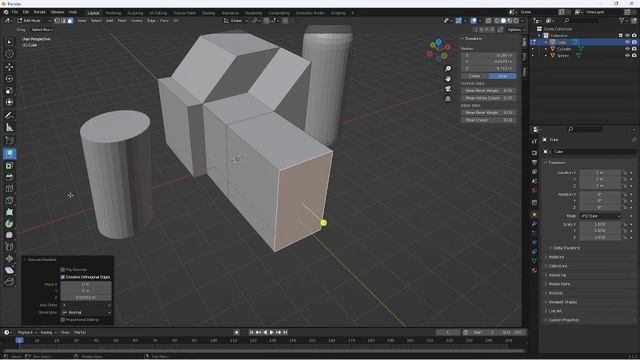640x360 pixels.
Task: Toggle camera view icon in viewport
Action: click(x=448, y=89)
